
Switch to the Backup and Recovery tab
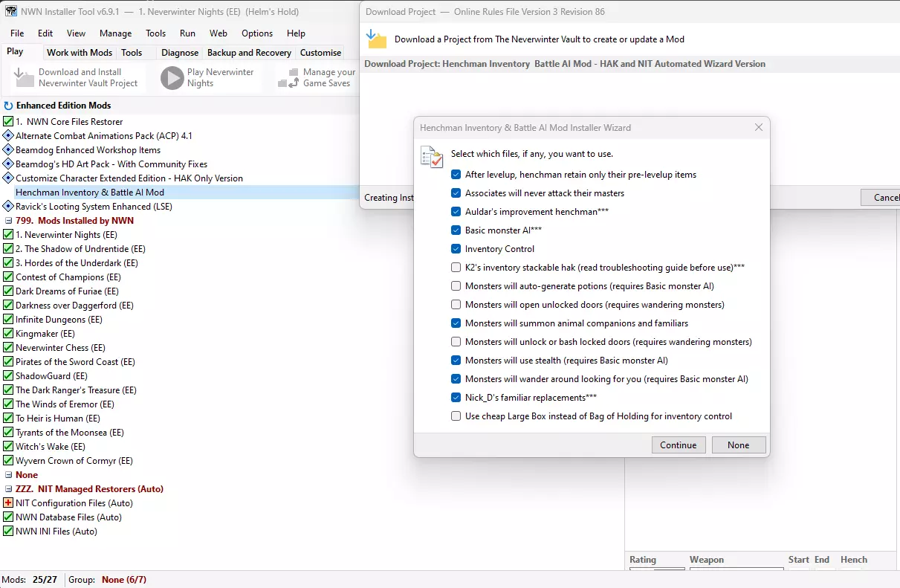pyautogui.click(x=249, y=53)
